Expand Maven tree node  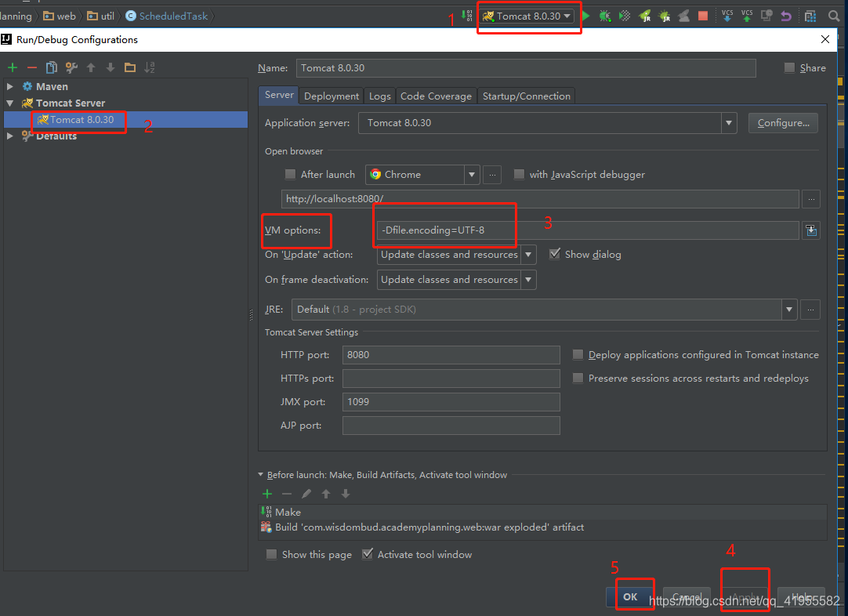(9, 86)
